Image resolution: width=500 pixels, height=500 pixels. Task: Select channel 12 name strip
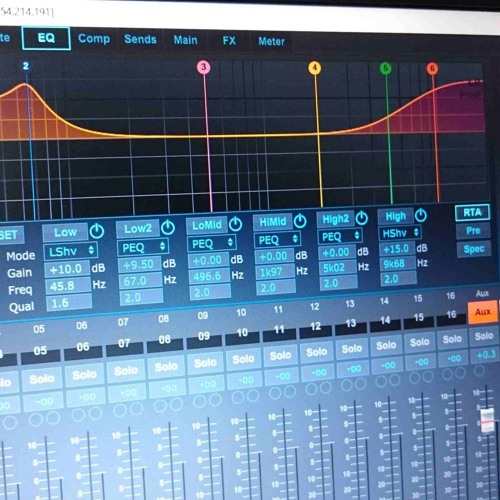[315, 326]
